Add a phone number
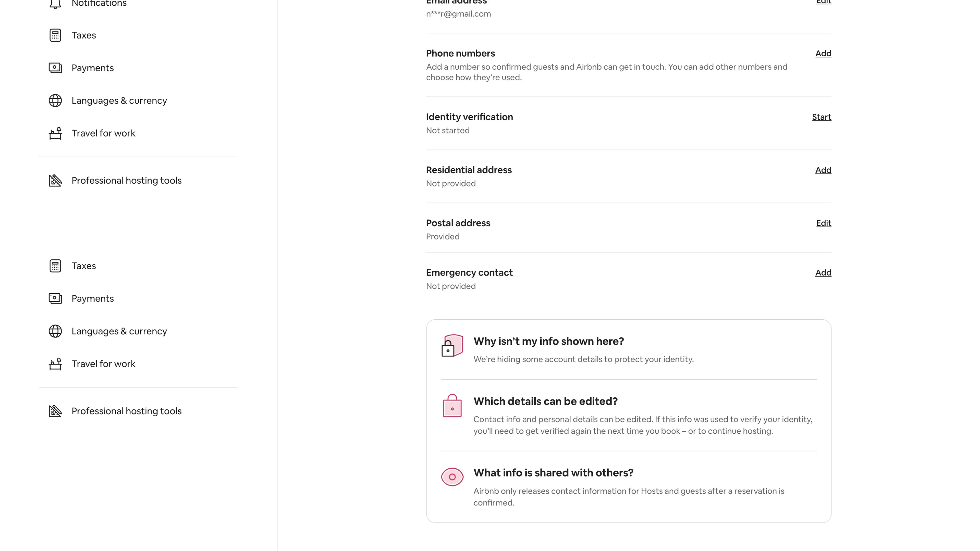This screenshot has height=551, width=980. pos(823,54)
